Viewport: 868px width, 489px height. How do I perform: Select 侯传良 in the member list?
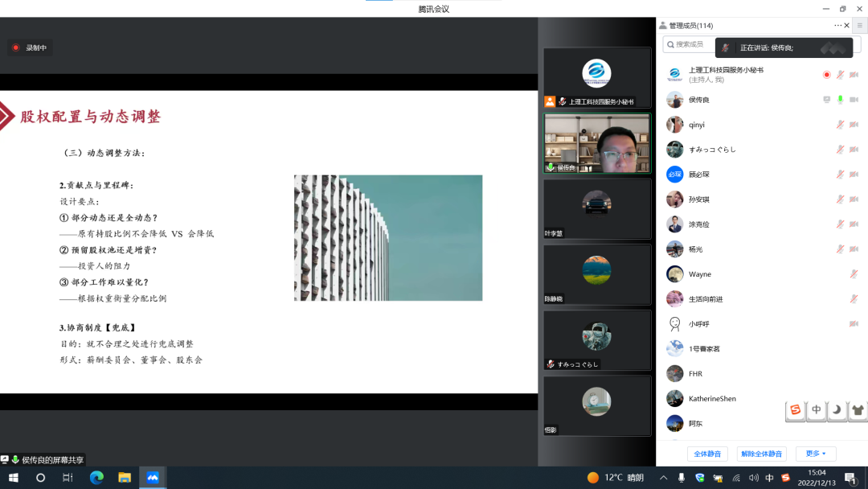tap(762, 100)
